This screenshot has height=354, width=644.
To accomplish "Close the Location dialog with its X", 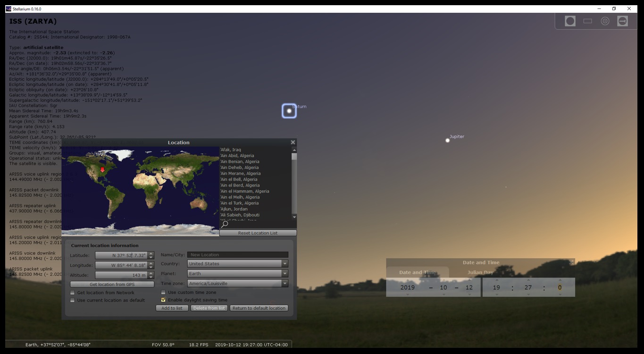I will tap(293, 142).
